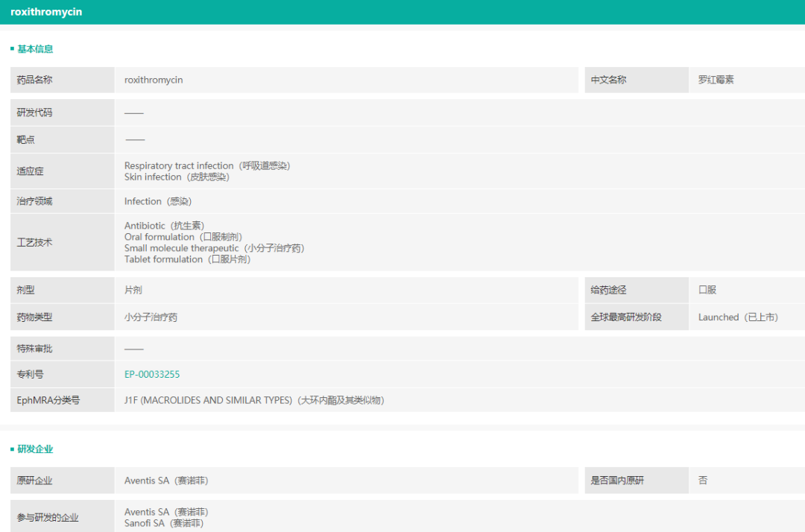The image size is (805, 532).
Task: Click the Tablet formulation (口服片剂) entry
Action: tap(187, 259)
